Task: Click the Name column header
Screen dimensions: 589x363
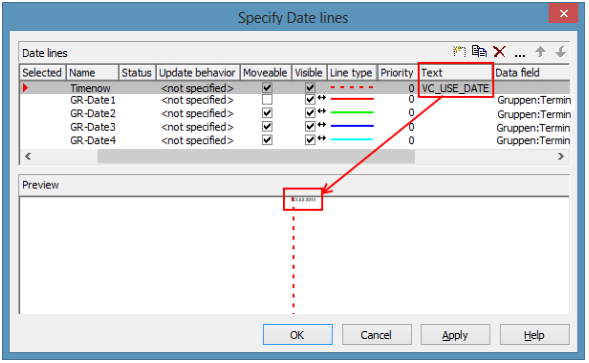Action: click(x=92, y=73)
